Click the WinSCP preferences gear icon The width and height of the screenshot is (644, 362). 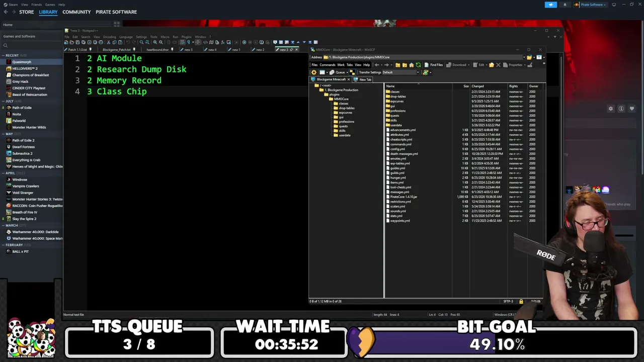coord(314,72)
